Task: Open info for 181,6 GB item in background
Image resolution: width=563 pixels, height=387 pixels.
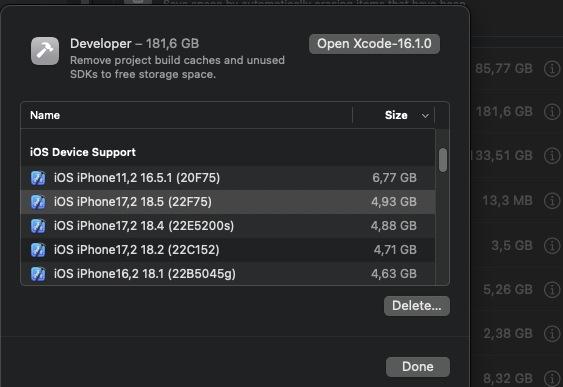Action: pos(552,112)
